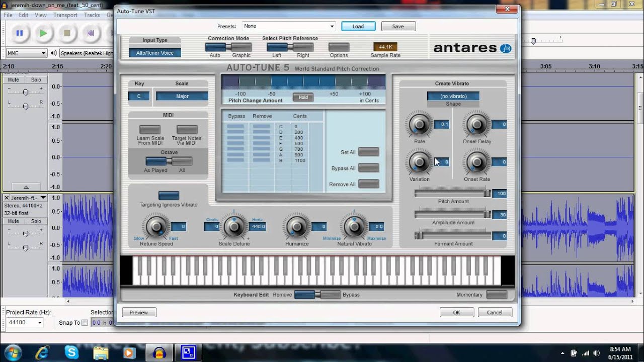
Task: Click the Onset Rate knob
Action: (x=476, y=162)
